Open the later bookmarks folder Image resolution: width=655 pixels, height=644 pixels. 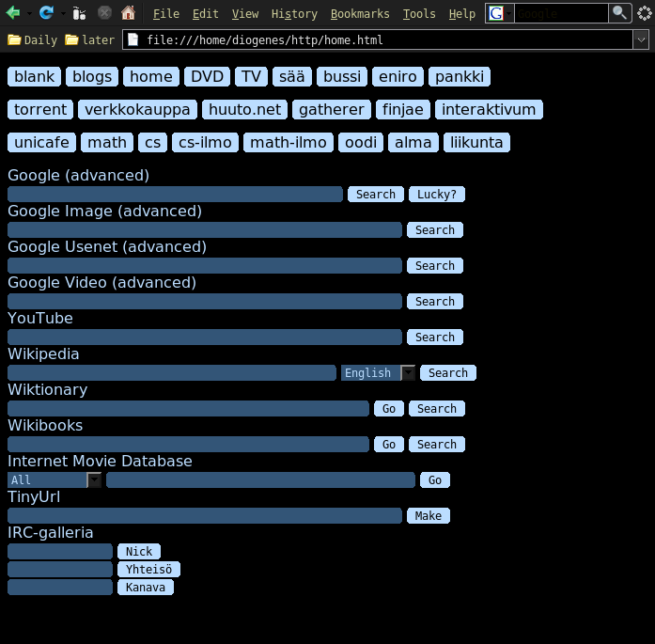tap(90, 40)
